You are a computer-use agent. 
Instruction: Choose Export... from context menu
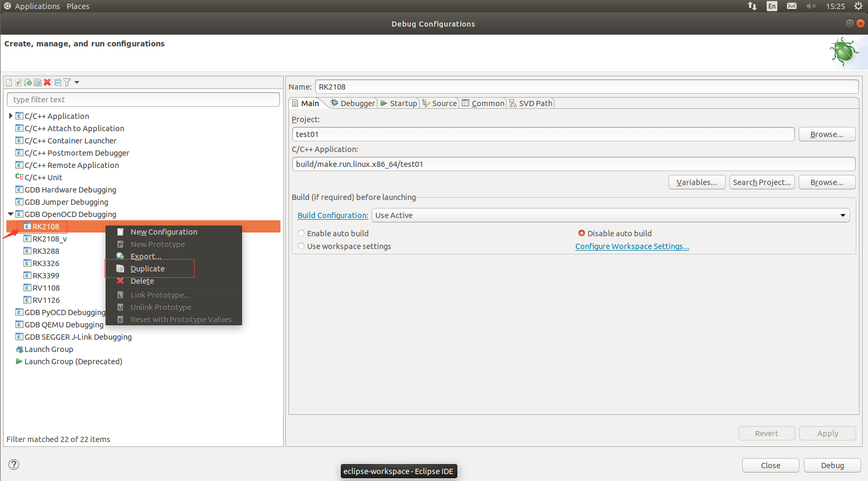click(146, 256)
